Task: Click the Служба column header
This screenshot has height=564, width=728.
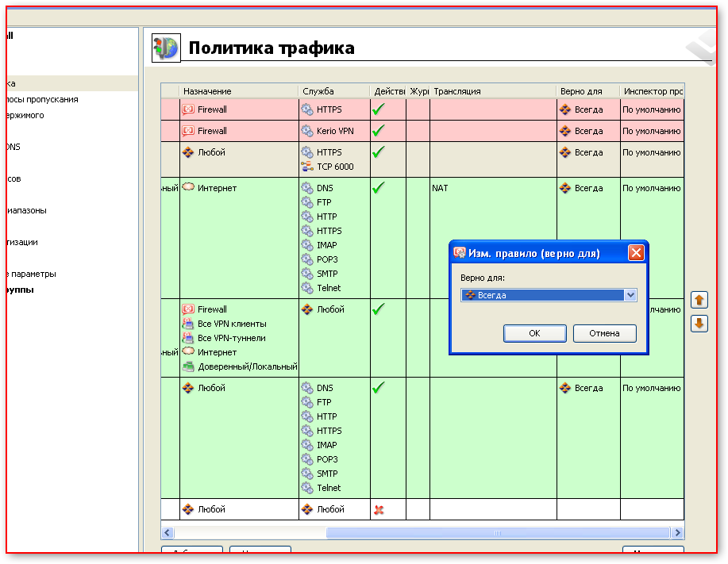Action: [x=334, y=91]
